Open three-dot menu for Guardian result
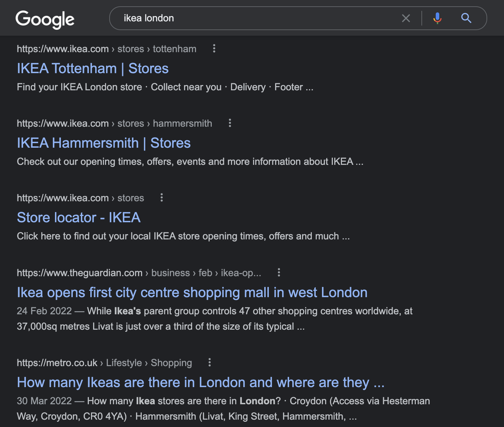The image size is (504, 427). pos(279,272)
